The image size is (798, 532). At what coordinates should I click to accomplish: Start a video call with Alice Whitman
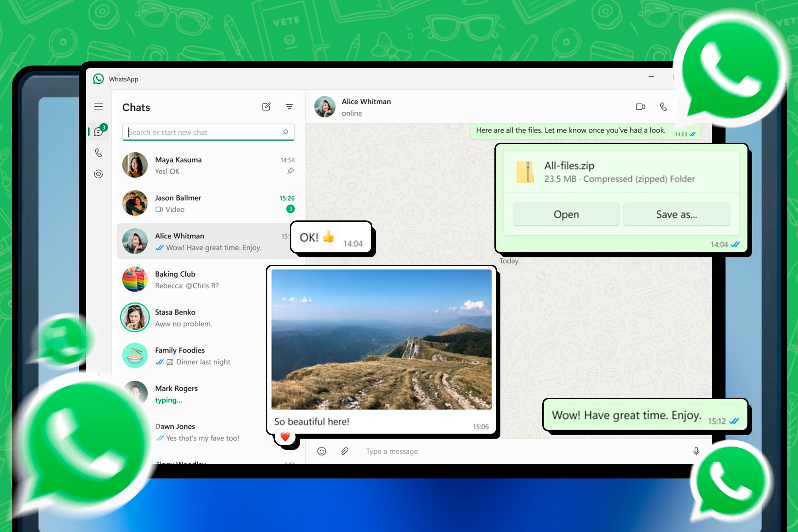click(641, 107)
